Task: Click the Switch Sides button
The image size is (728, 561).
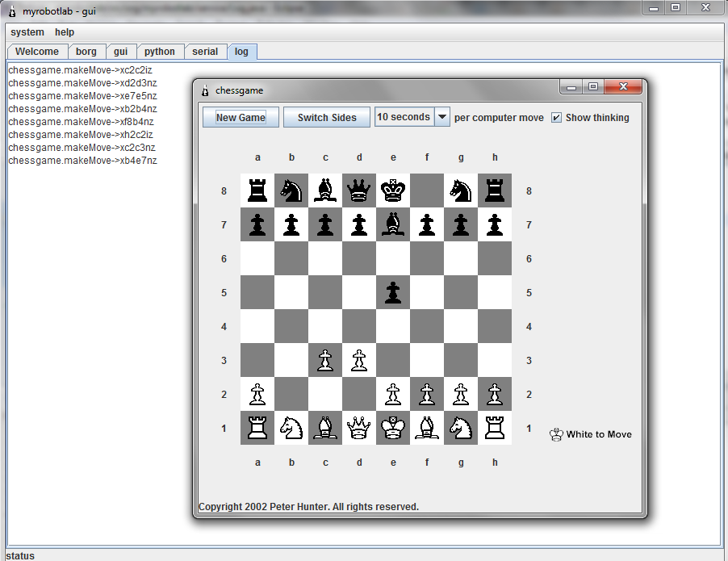Action: click(327, 118)
